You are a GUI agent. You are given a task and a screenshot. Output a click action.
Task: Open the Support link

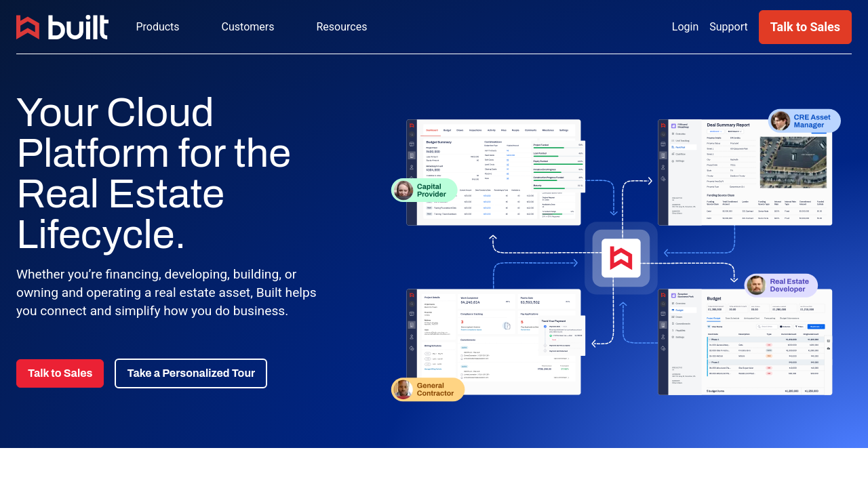728,27
